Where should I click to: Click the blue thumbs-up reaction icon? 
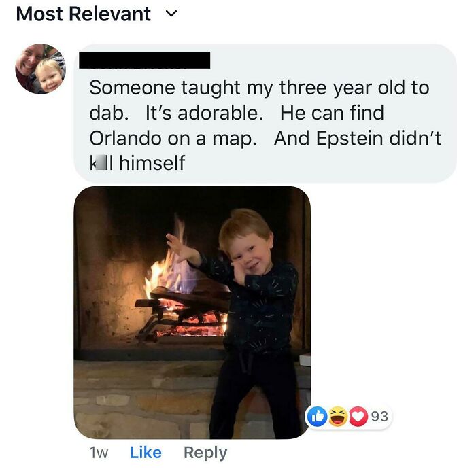click(318, 416)
